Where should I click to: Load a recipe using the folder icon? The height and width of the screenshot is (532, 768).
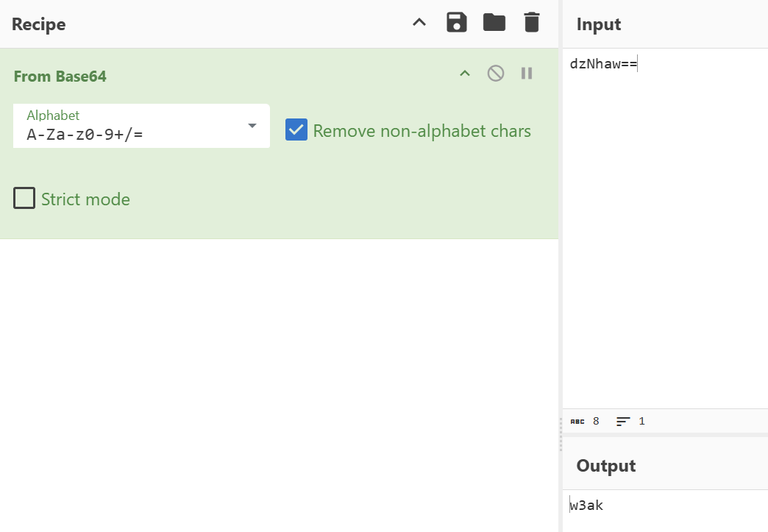point(494,23)
